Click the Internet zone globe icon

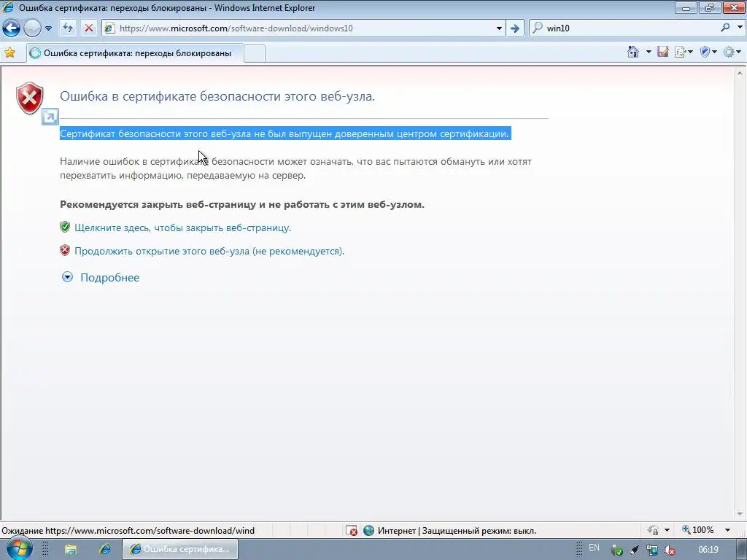click(x=368, y=531)
